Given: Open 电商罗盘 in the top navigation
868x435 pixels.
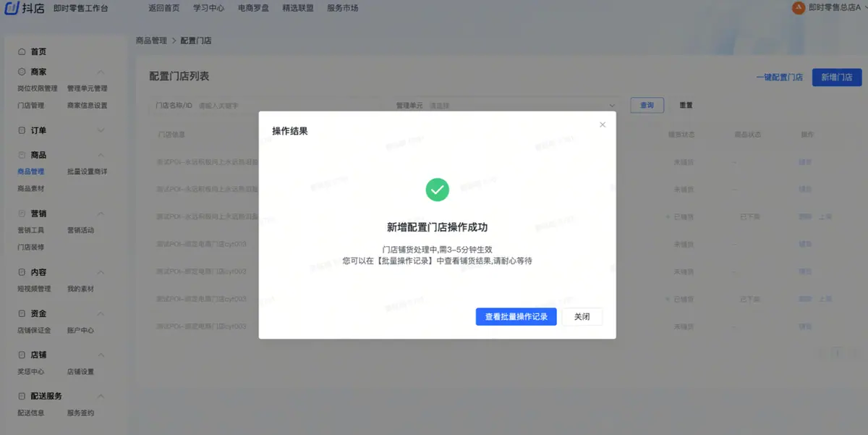Looking at the screenshot, I should tap(253, 9).
